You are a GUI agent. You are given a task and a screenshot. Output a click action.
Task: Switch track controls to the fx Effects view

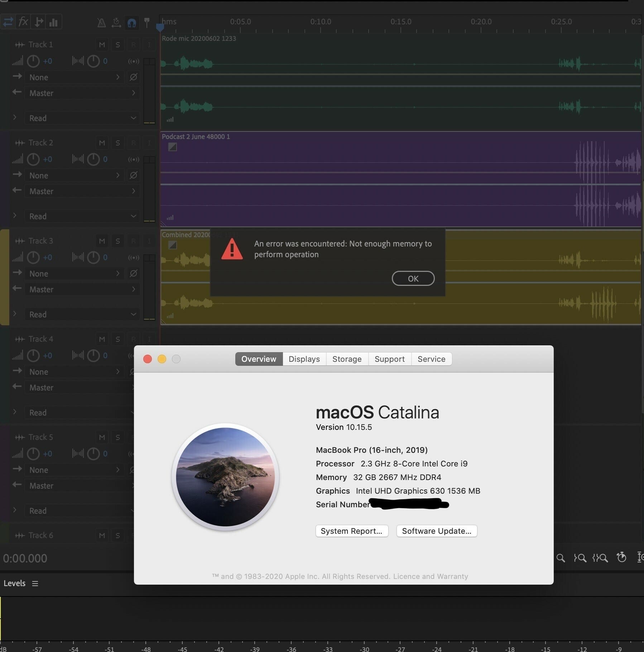point(23,22)
